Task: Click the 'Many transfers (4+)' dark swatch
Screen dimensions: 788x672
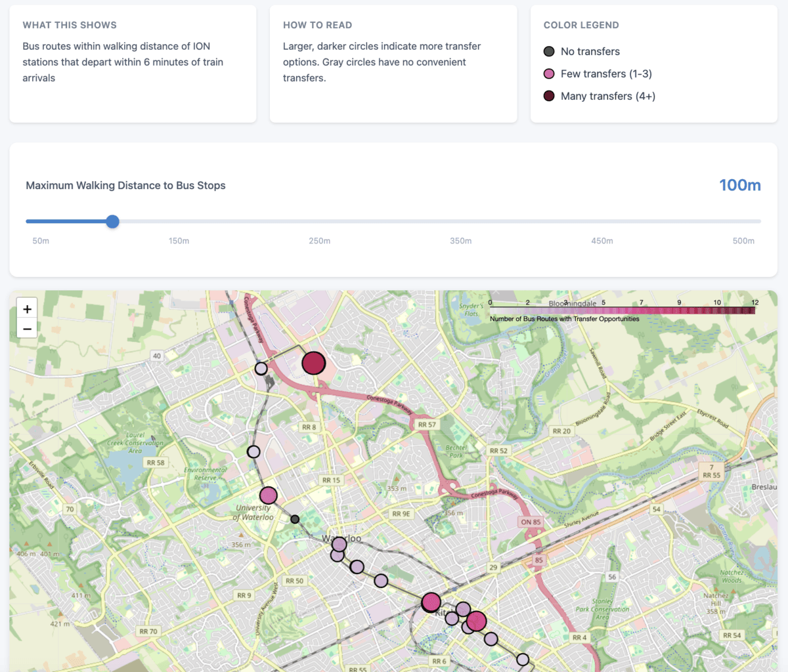Action: 549,96
